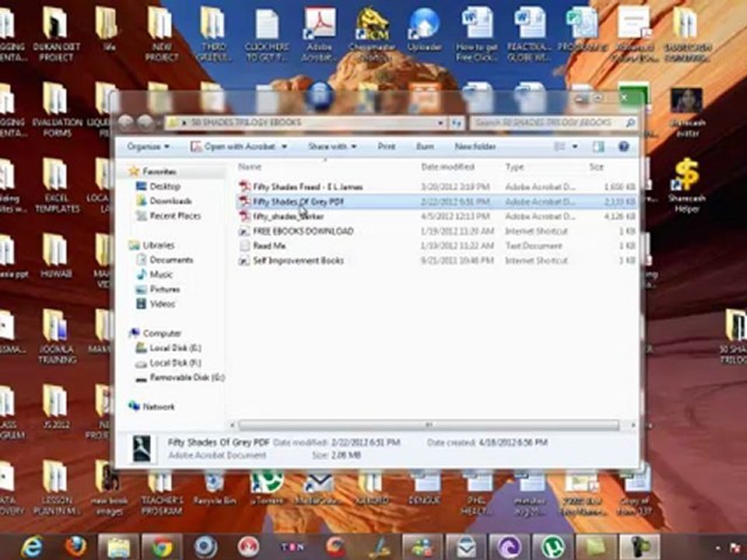Click the New folder button
This screenshot has width=747, height=560.
pyautogui.click(x=475, y=147)
